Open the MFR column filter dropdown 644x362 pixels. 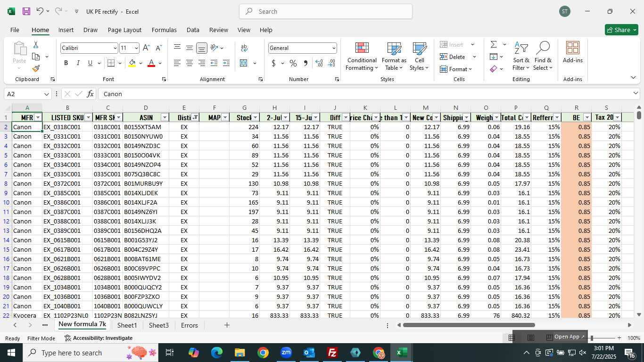coord(38,117)
